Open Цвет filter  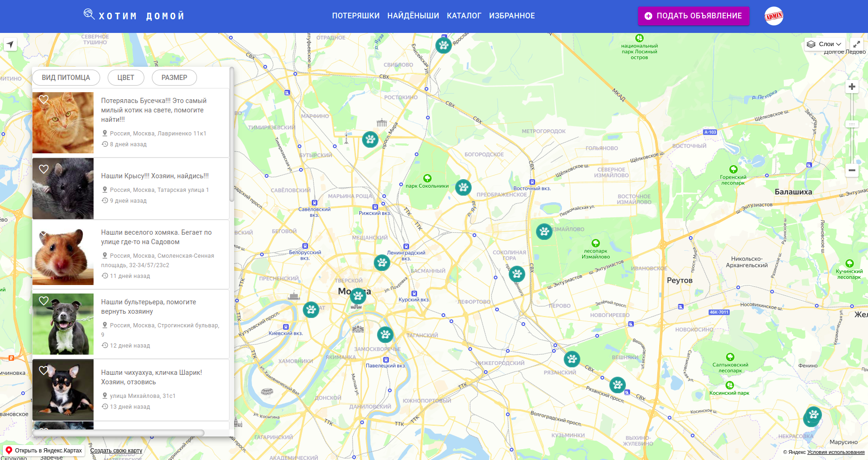126,78
